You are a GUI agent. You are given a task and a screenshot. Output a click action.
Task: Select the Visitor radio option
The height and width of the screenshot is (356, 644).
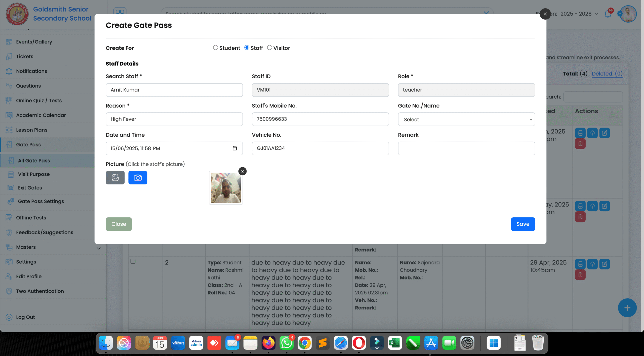pyautogui.click(x=269, y=48)
